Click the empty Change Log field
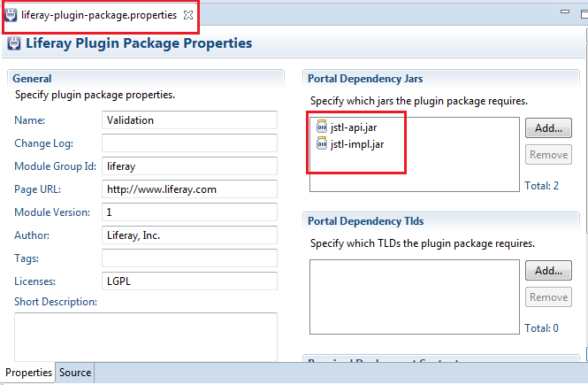 tap(189, 143)
